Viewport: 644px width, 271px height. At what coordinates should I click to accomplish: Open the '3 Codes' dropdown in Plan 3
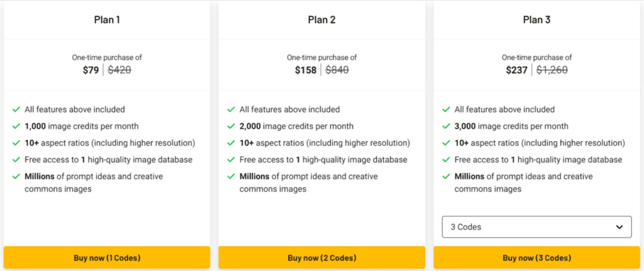pos(536,226)
